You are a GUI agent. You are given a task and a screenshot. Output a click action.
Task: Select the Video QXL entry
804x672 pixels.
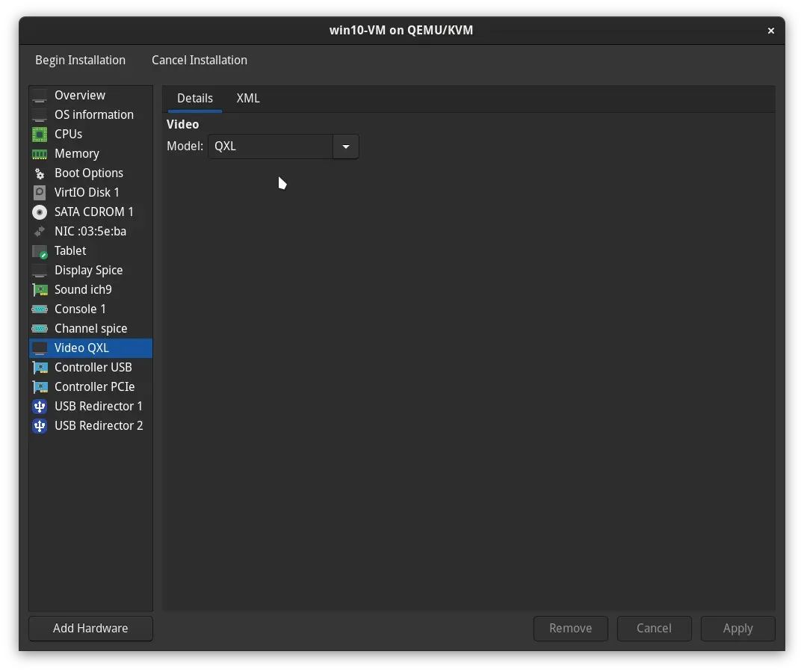(90, 348)
